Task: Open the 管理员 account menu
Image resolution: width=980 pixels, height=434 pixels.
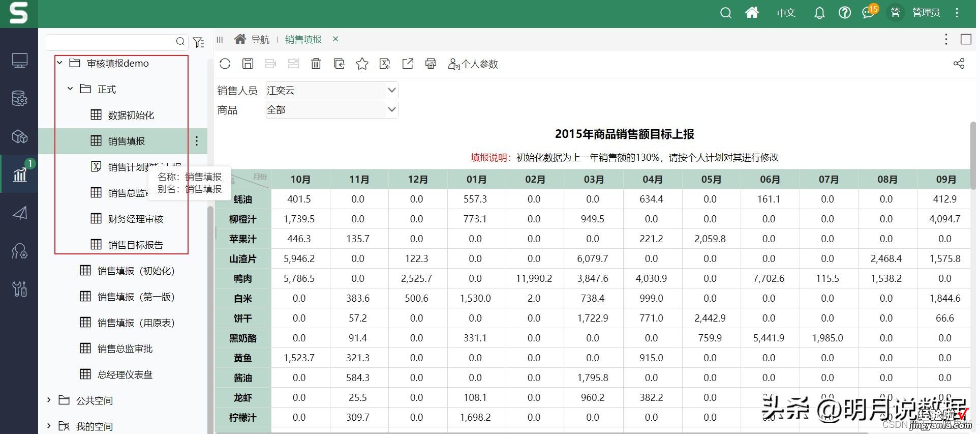Action: coord(926,13)
